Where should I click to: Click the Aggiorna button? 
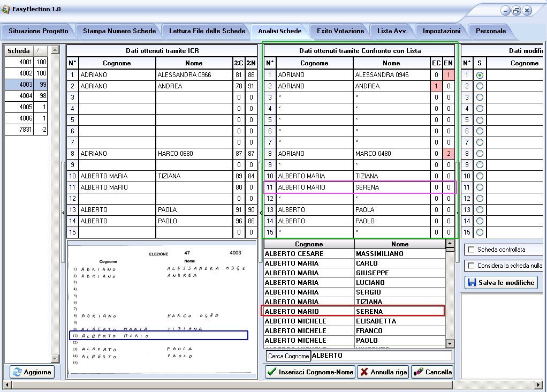pyautogui.click(x=32, y=372)
